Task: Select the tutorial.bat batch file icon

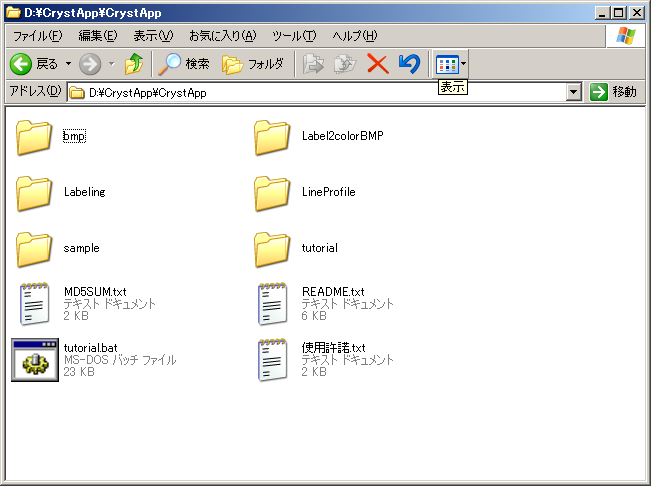Action: click(x=35, y=360)
